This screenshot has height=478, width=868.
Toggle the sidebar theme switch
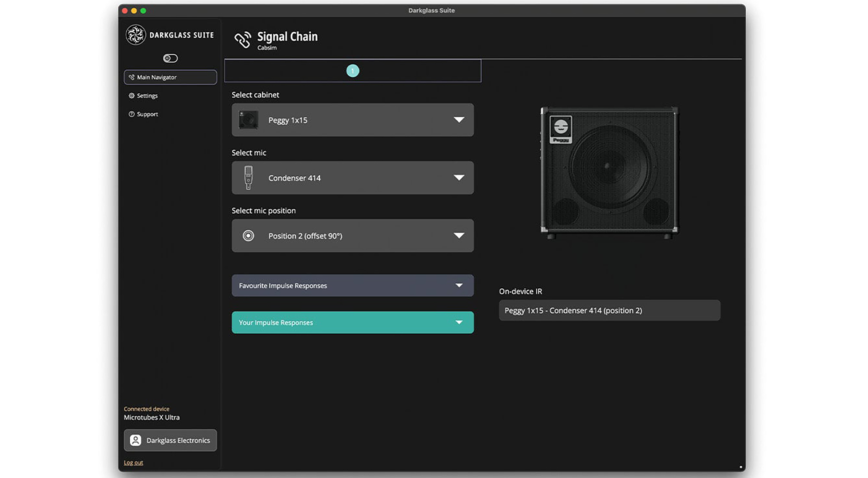tap(170, 58)
